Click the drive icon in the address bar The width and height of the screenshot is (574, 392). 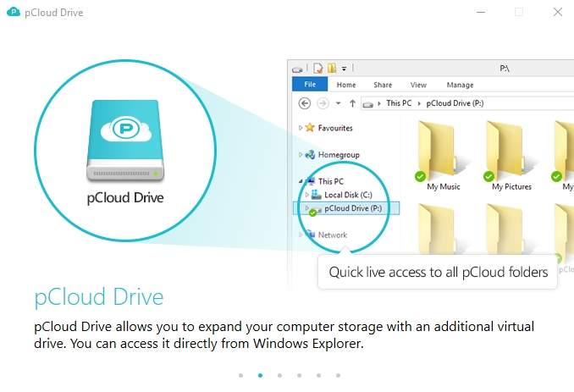point(368,105)
